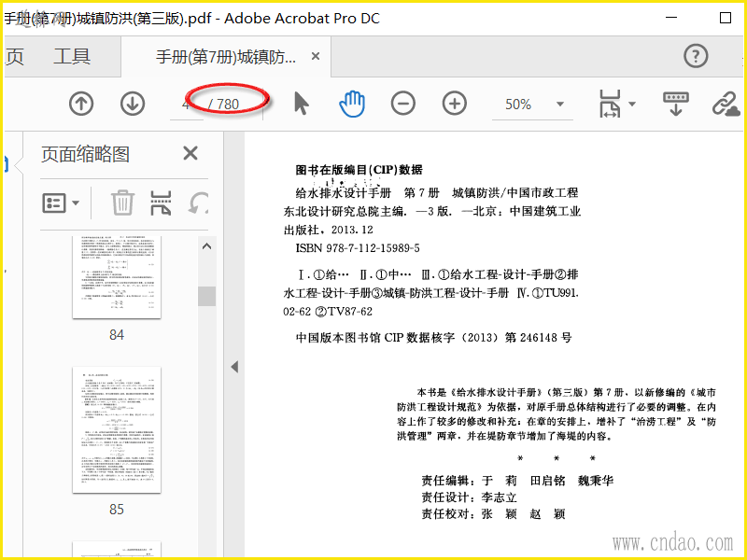Click the delete pages trash icon

122,203
